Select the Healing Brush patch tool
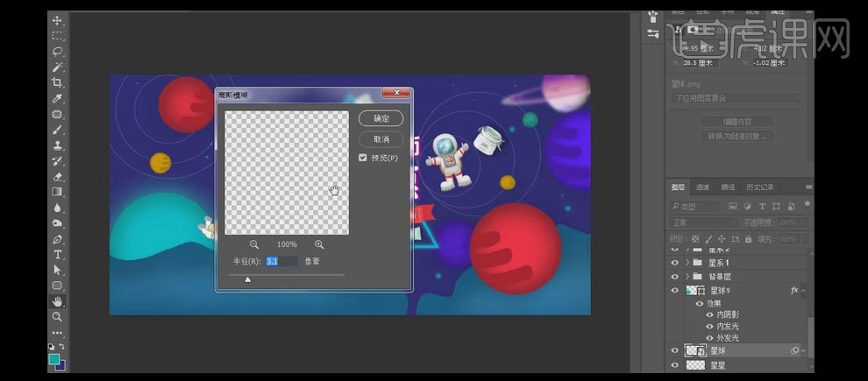Image resolution: width=868 pixels, height=381 pixels. [x=57, y=115]
